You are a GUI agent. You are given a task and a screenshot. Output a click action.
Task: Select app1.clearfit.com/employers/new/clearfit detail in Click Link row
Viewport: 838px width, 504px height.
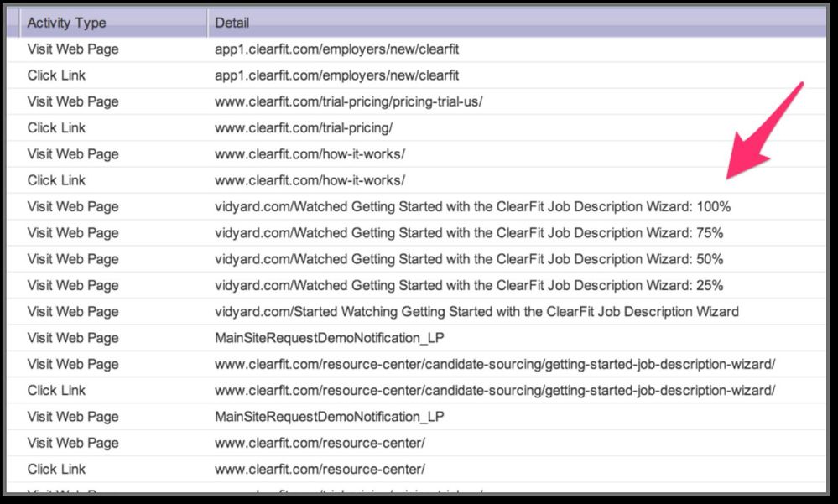tap(336, 75)
